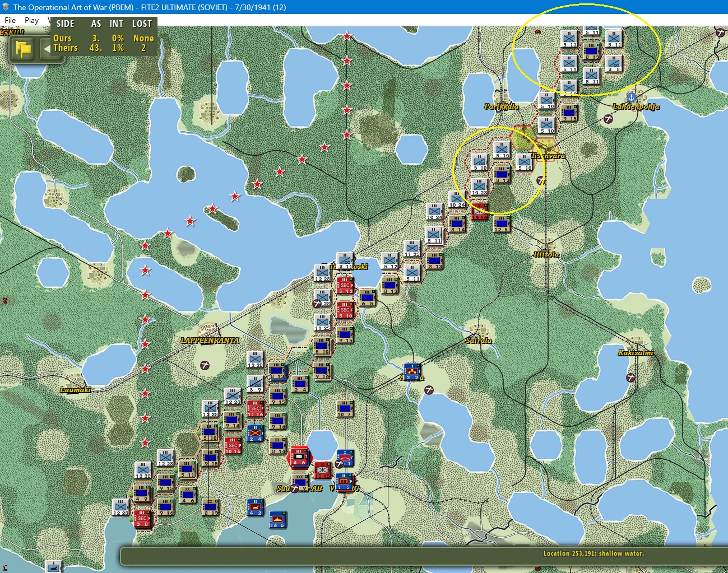Select the red SEC unit marked 5 10
Viewport: 728px width, 573px height.
345,310
